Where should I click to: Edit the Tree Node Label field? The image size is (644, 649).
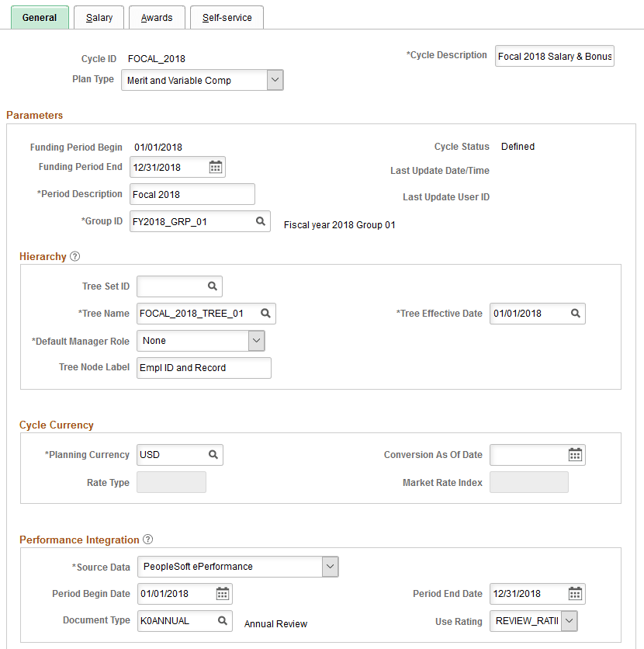tap(203, 367)
